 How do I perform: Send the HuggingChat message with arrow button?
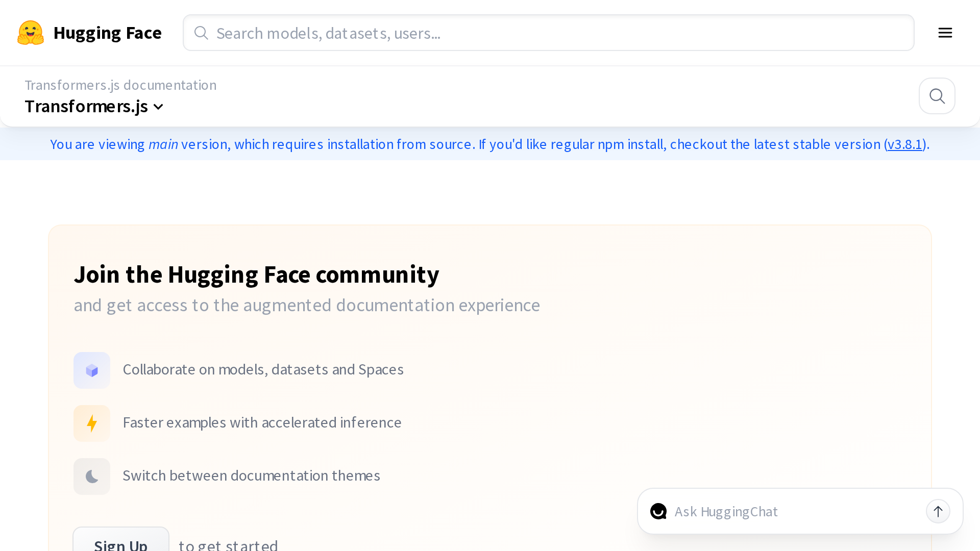pyautogui.click(x=938, y=511)
